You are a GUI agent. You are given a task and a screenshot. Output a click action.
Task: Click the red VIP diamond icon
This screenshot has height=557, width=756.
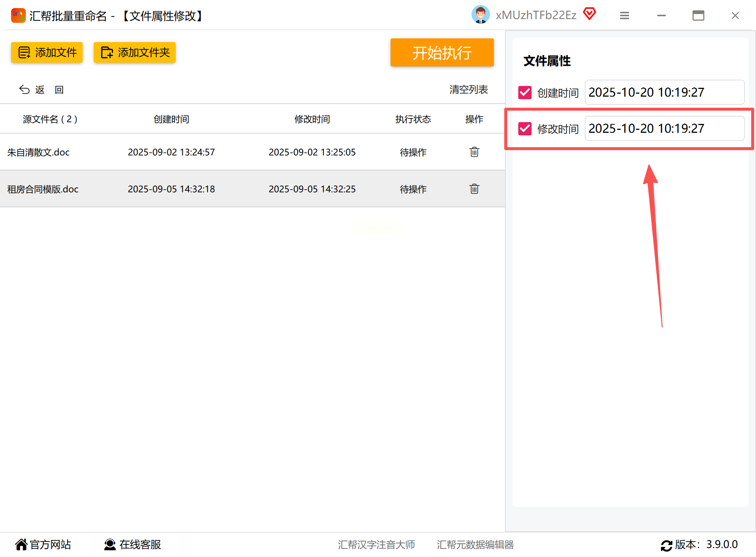(x=589, y=14)
